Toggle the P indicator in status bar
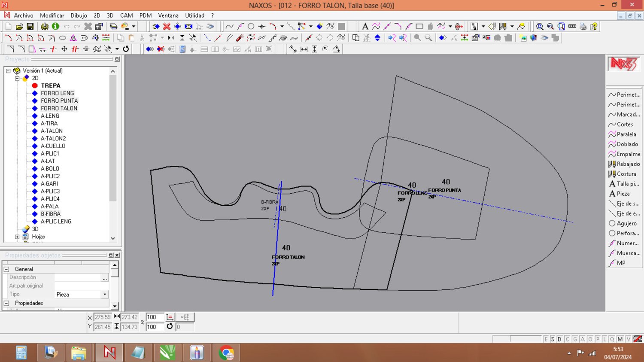This screenshot has height=362, width=644. (598, 339)
